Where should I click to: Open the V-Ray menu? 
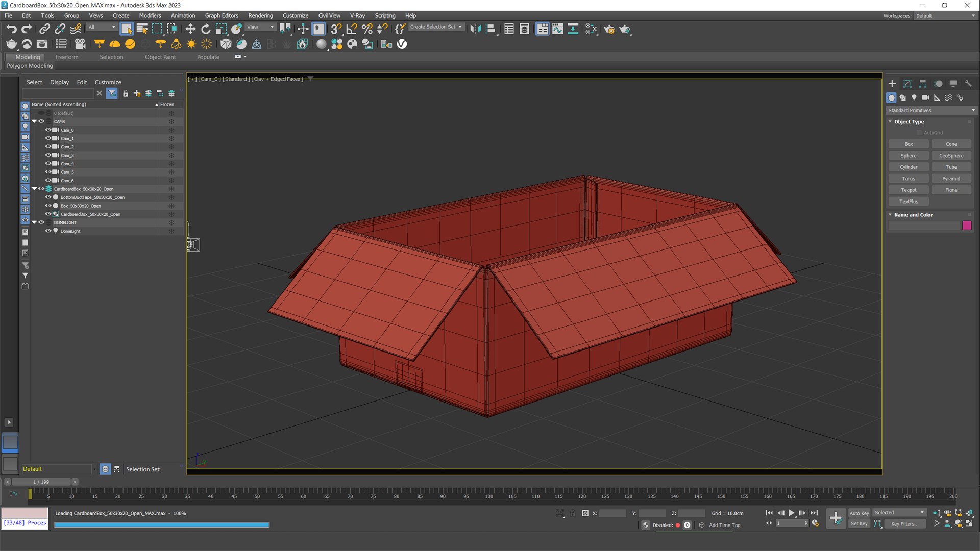point(357,16)
